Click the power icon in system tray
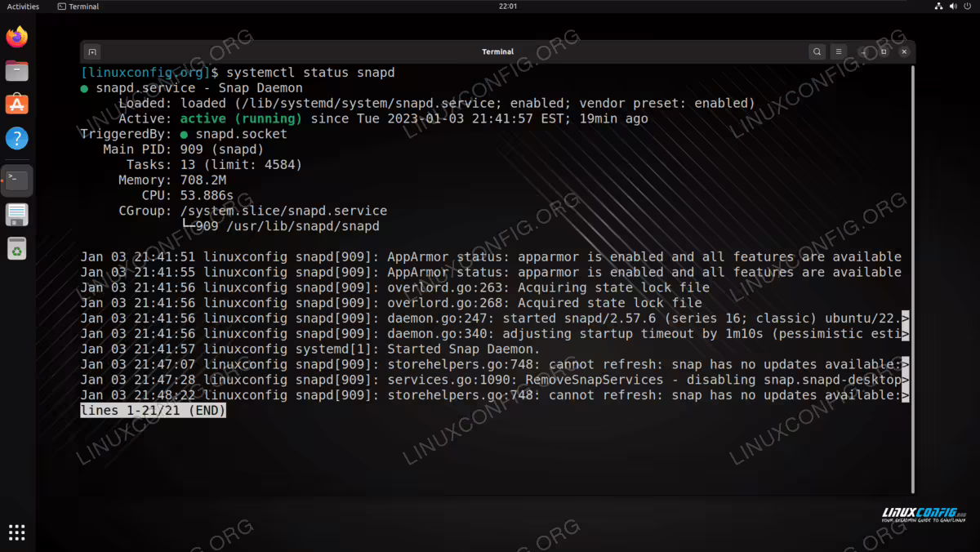980x552 pixels. coord(968,7)
